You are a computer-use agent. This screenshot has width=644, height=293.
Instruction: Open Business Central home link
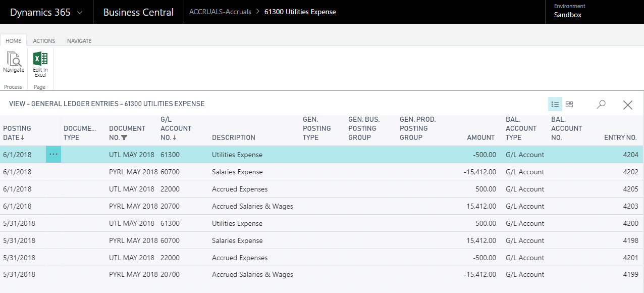click(x=138, y=12)
